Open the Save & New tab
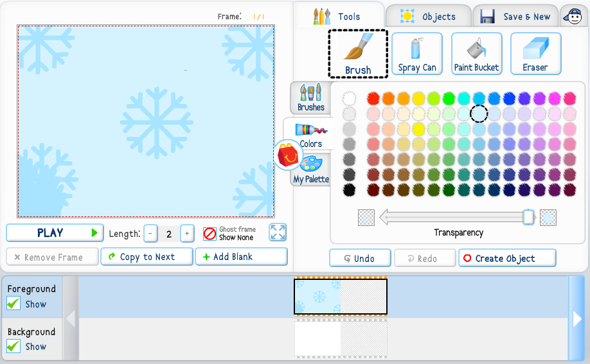Viewport: 590px width, 364px height. coord(515,17)
